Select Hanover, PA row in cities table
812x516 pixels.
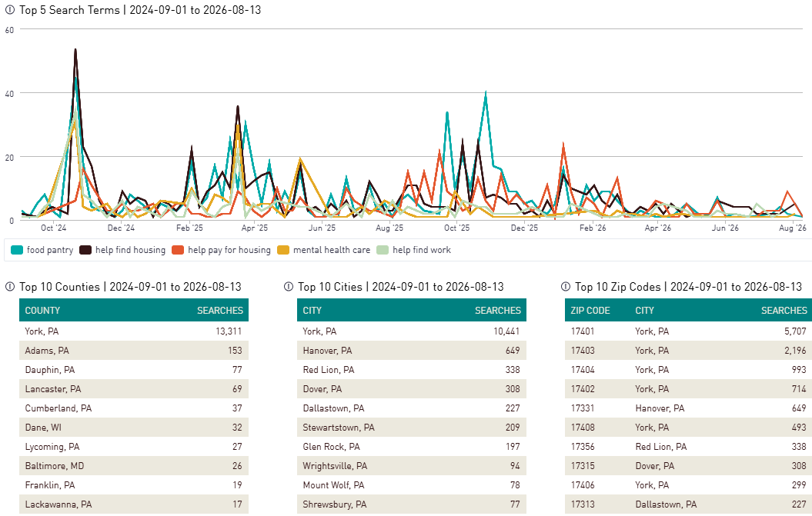click(412, 351)
